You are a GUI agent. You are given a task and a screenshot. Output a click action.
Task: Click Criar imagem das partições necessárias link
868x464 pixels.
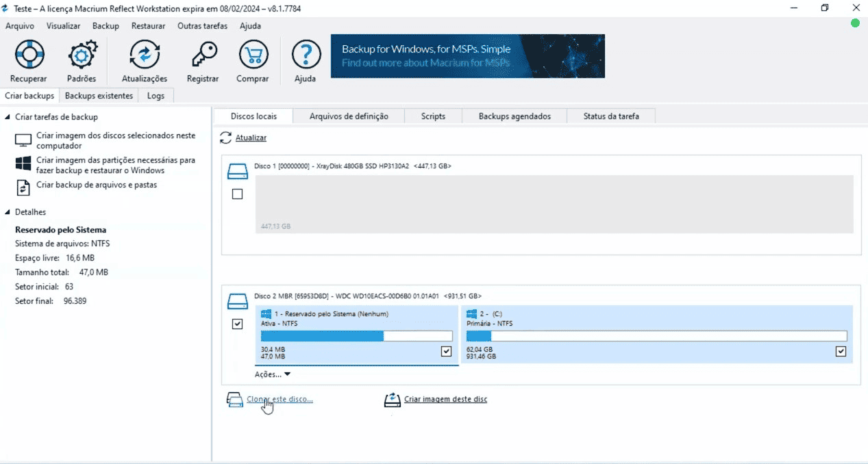(x=116, y=165)
